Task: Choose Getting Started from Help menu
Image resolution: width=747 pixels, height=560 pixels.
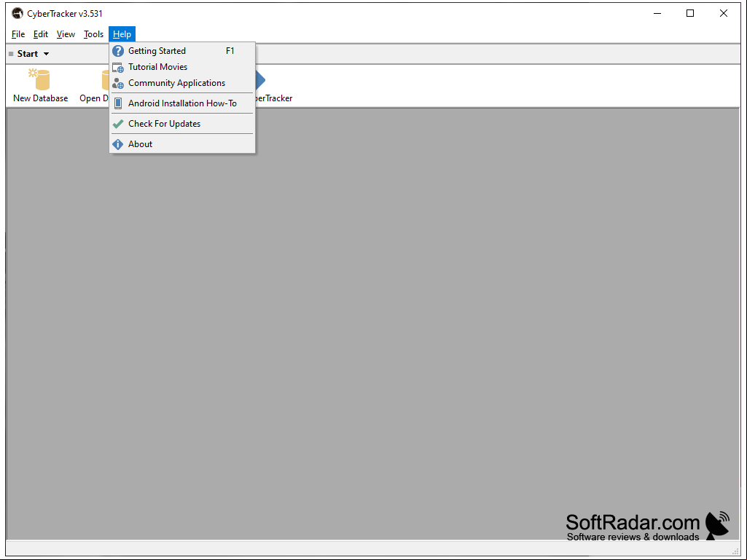Action: coord(182,51)
